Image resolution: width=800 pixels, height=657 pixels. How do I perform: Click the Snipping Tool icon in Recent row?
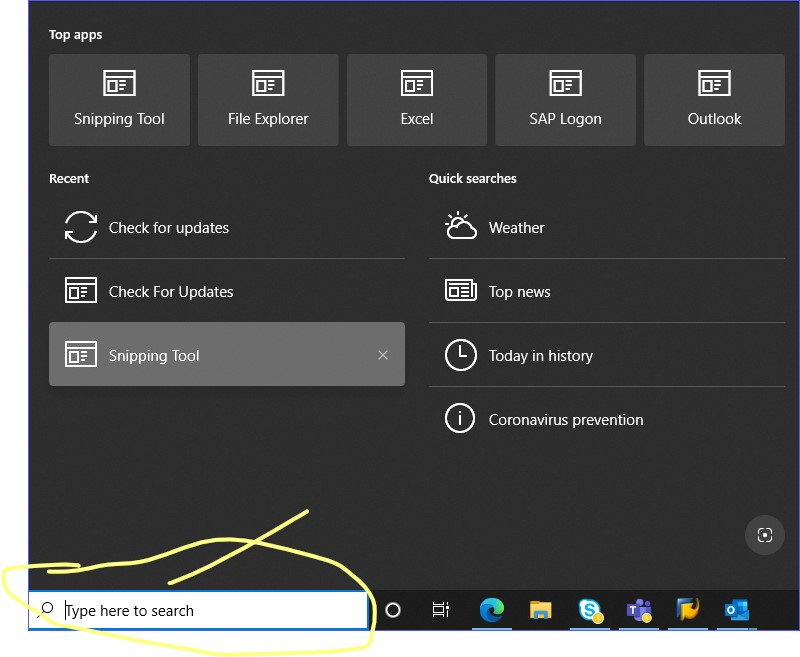point(81,354)
